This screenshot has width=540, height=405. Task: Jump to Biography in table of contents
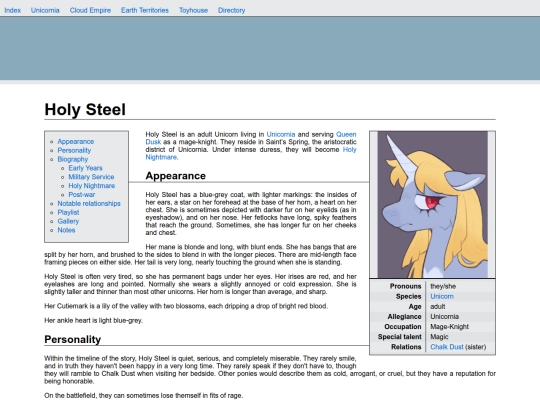click(73, 159)
